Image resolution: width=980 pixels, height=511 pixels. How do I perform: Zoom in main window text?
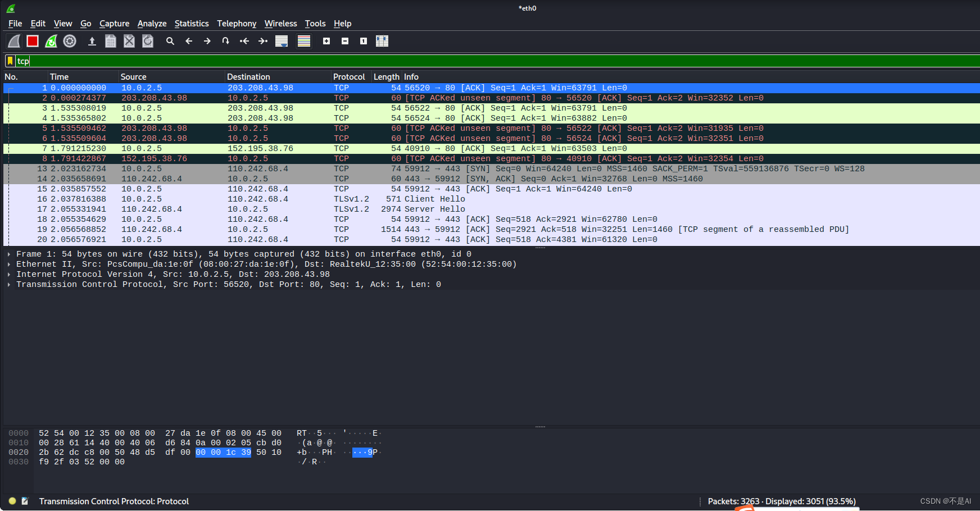pos(326,41)
